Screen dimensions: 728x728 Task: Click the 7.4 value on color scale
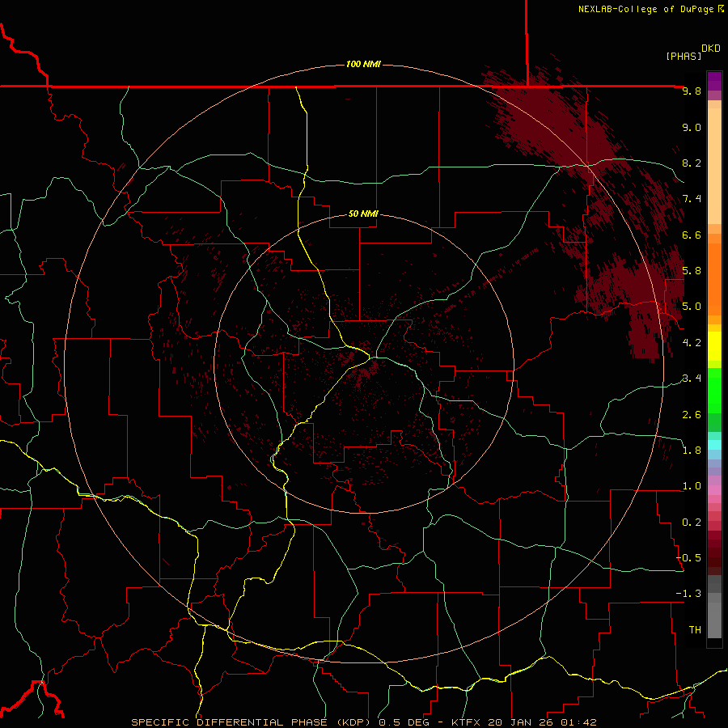(x=692, y=199)
